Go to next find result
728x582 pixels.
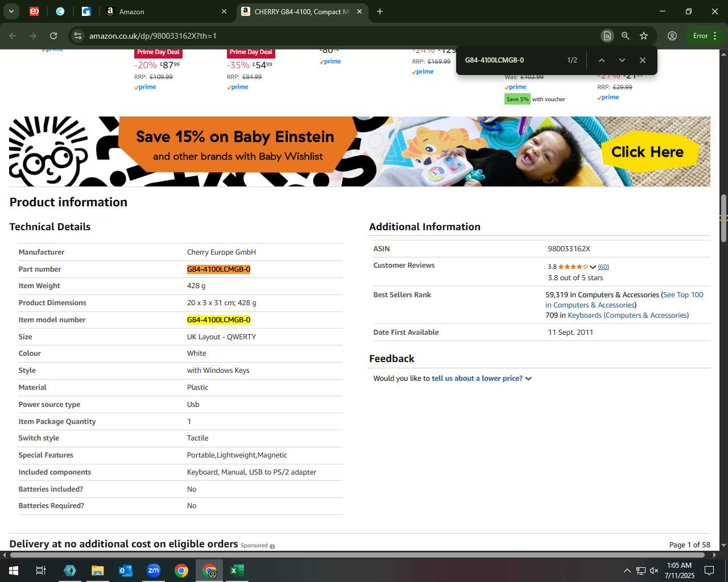pyautogui.click(x=622, y=60)
